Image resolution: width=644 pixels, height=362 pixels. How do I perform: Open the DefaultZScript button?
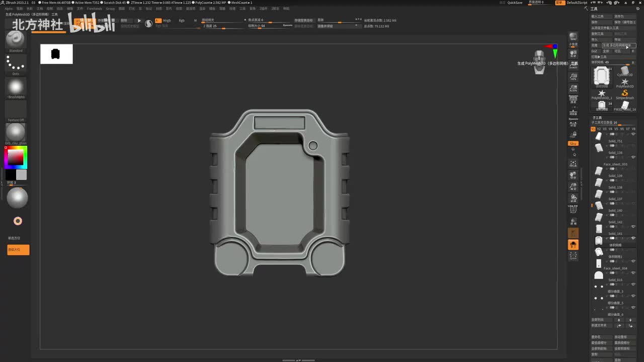click(577, 3)
